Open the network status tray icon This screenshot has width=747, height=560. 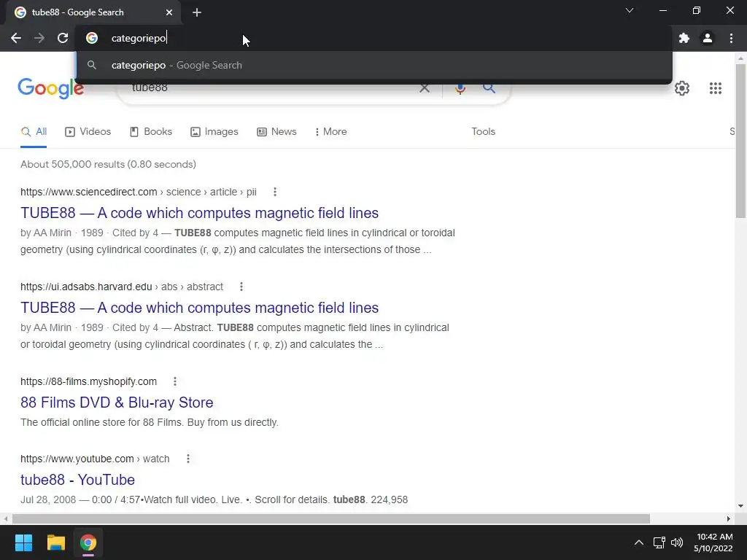(659, 542)
